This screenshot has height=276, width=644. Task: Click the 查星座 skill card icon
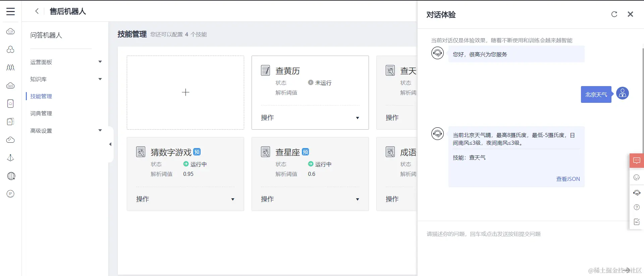[x=266, y=152]
